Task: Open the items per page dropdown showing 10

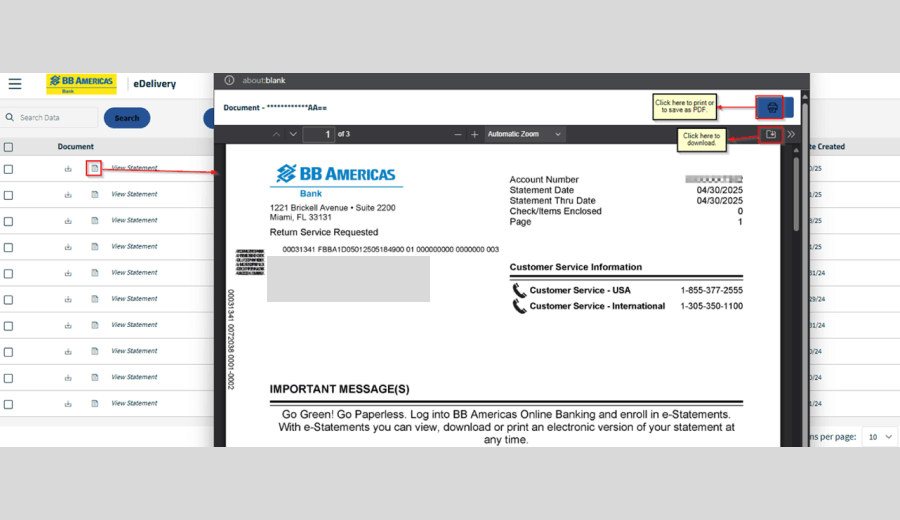Action: click(x=880, y=437)
